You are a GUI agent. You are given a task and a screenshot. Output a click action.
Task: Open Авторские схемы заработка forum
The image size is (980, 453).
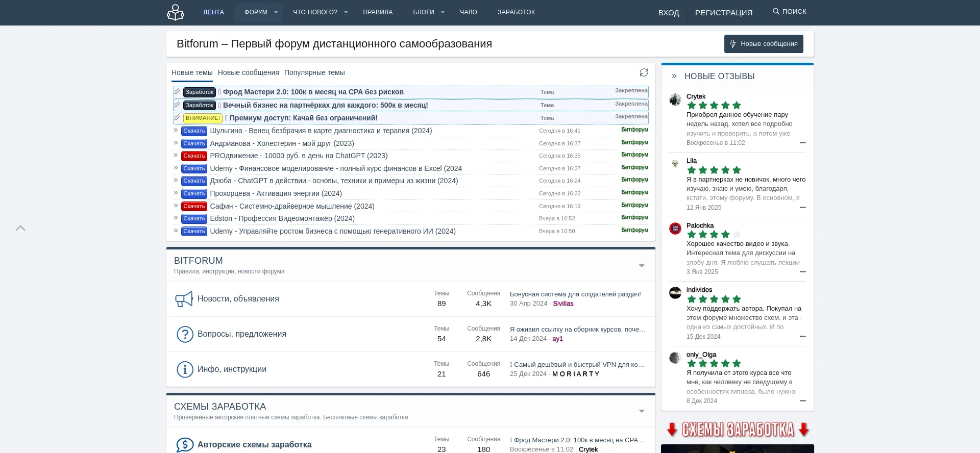[x=254, y=445]
